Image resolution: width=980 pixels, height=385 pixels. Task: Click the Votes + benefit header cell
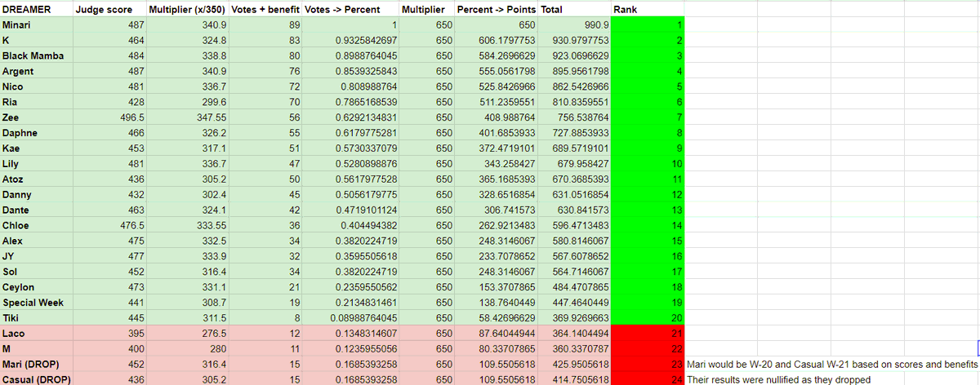point(266,10)
